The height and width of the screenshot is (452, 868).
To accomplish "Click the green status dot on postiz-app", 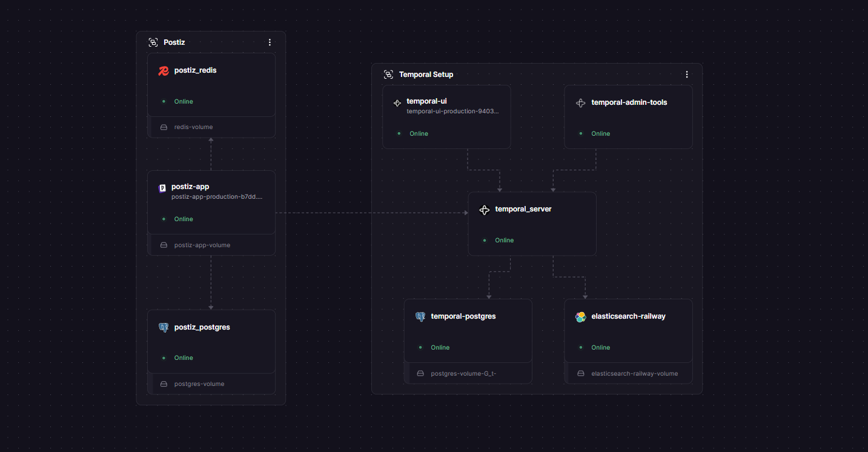I will pyautogui.click(x=164, y=219).
